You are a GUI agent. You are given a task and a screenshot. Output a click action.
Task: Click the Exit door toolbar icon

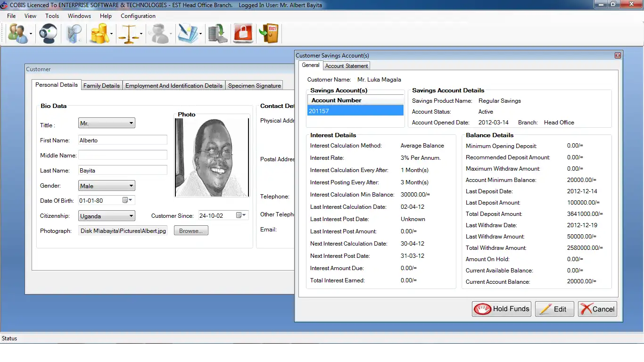(269, 33)
